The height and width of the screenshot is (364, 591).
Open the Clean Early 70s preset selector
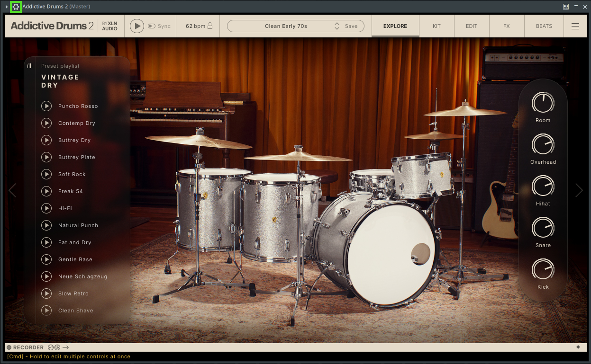[x=286, y=26]
